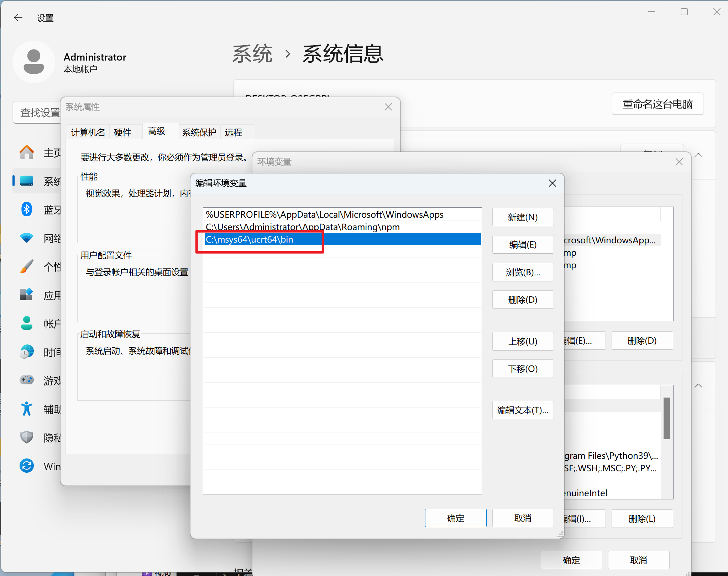Open Personalization brush icon in sidebar
This screenshot has height=576, width=728.
27,266
